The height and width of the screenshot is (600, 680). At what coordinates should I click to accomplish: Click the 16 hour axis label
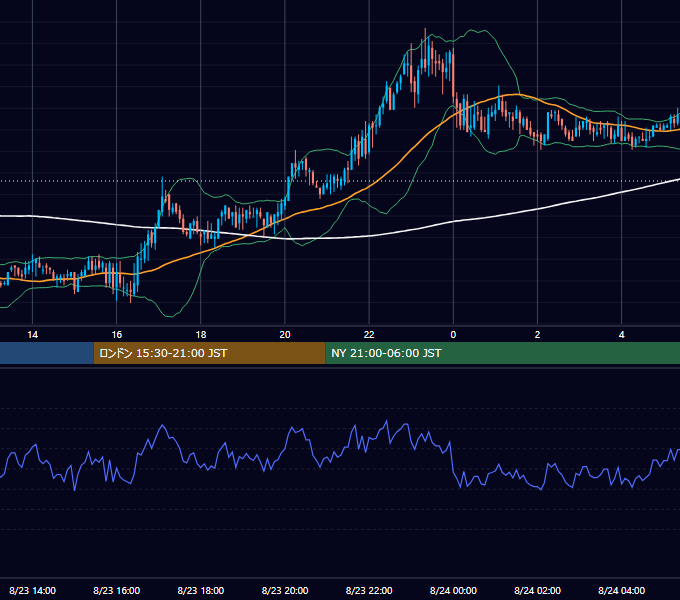(117, 335)
